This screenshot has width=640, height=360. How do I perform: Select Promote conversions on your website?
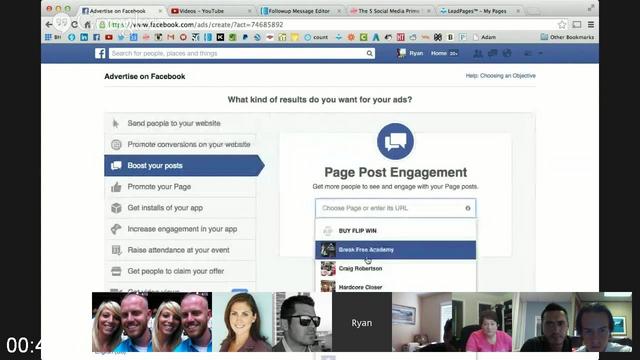coord(180,144)
